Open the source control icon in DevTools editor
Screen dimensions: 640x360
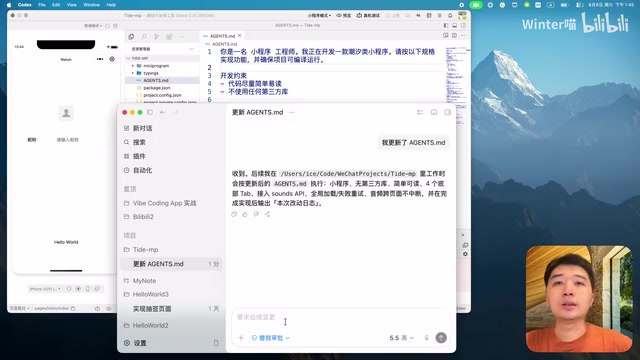click(156, 37)
